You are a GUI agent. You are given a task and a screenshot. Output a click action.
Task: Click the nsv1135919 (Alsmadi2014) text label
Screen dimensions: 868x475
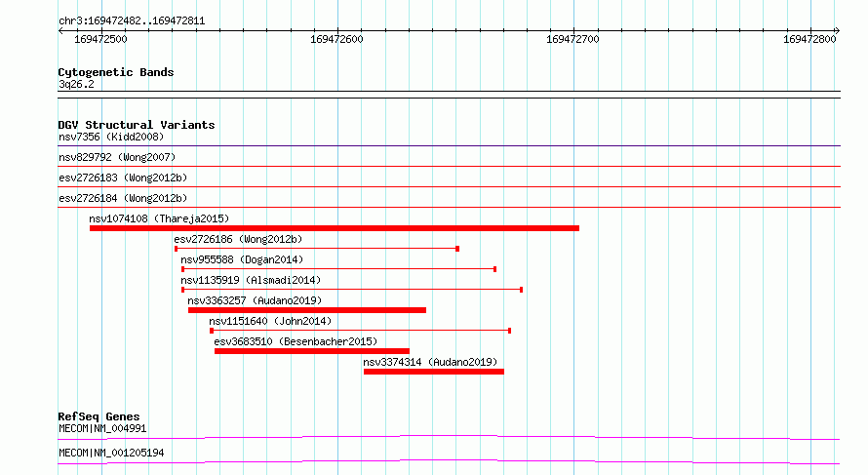(251, 280)
